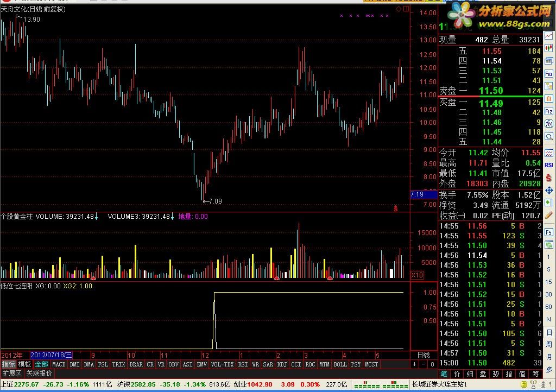Image resolution: width=556 pixels, height=392 pixels.
Task: Click the sector tree structure icon
Action: click(548, 86)
